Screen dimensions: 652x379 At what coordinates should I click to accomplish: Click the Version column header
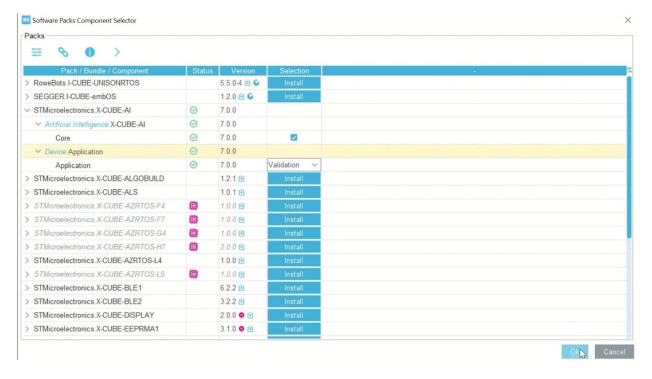click(243, 71)
